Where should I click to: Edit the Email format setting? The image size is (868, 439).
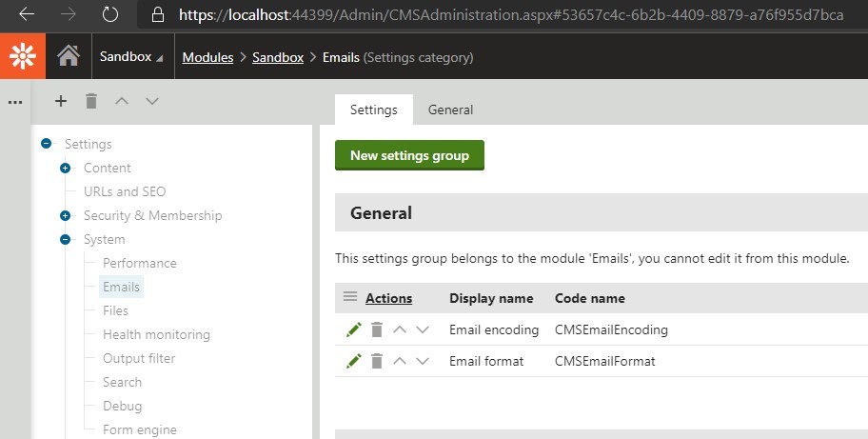354,361
